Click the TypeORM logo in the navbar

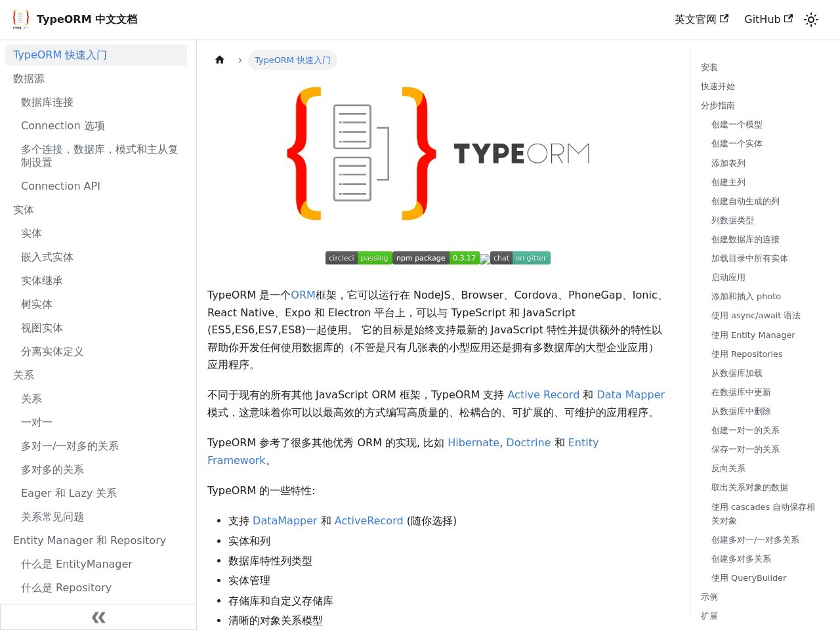(x=21, y=20)
